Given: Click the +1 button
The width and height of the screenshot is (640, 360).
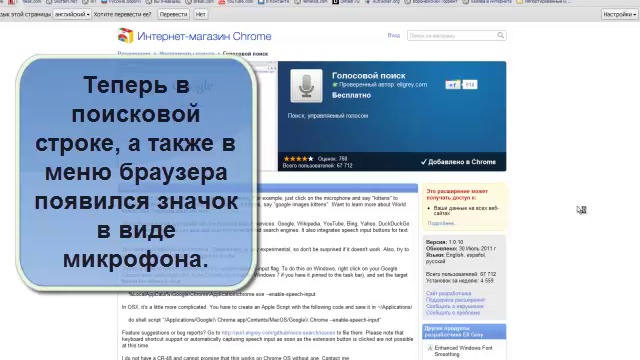Looking at the screenshot, I should pos(452,85).
